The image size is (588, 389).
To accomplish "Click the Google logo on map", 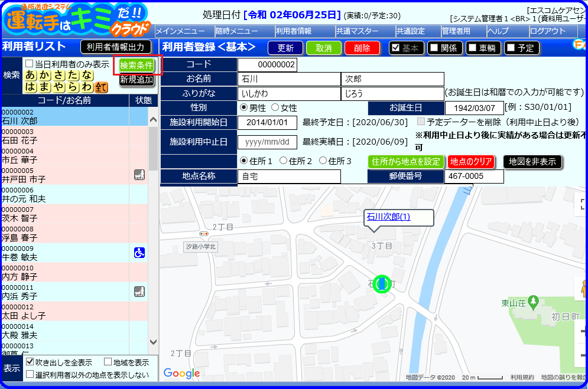I will click(181, 373).
